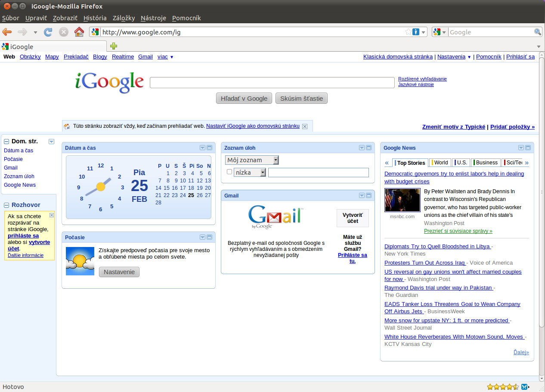The height and width of the screenshot is (392, 545).
Task: Open the history dropdown beside navigation arrows
Action: [x=35, y=32]
